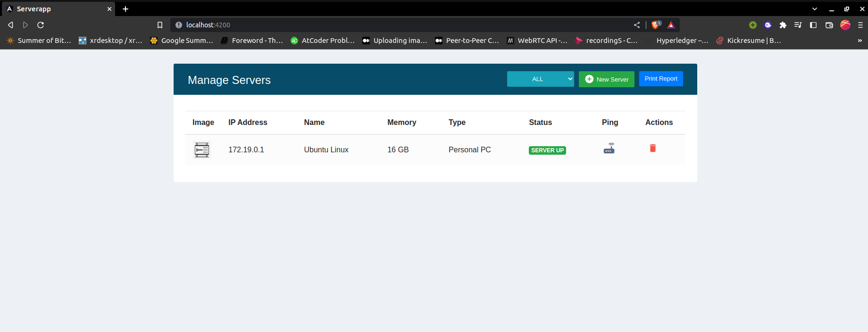Click the Personal PC type cell

[470, 149]
